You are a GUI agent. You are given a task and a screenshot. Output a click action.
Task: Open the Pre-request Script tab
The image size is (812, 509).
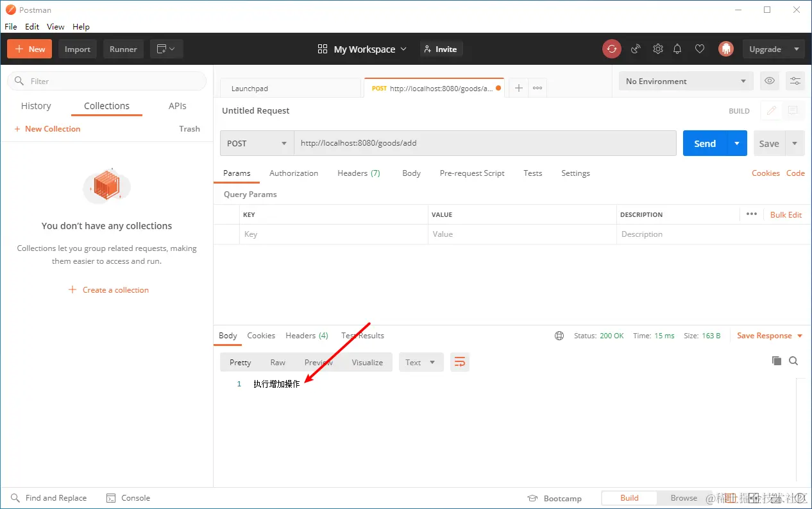click(x=472, y=173)
